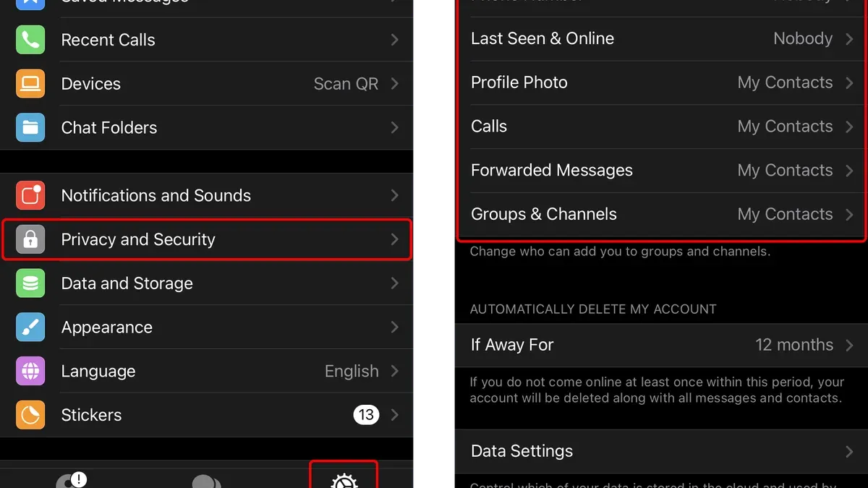The width and height of the screenshot is (868, 488).
Task: Tap Nobody value for Last Seen
Action: point(803,38)
